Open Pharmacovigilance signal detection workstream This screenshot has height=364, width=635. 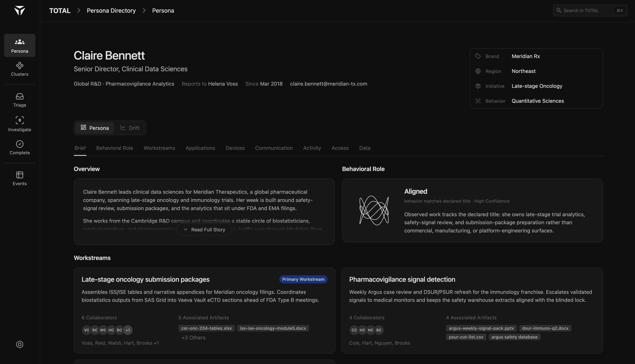coord(402,280)
